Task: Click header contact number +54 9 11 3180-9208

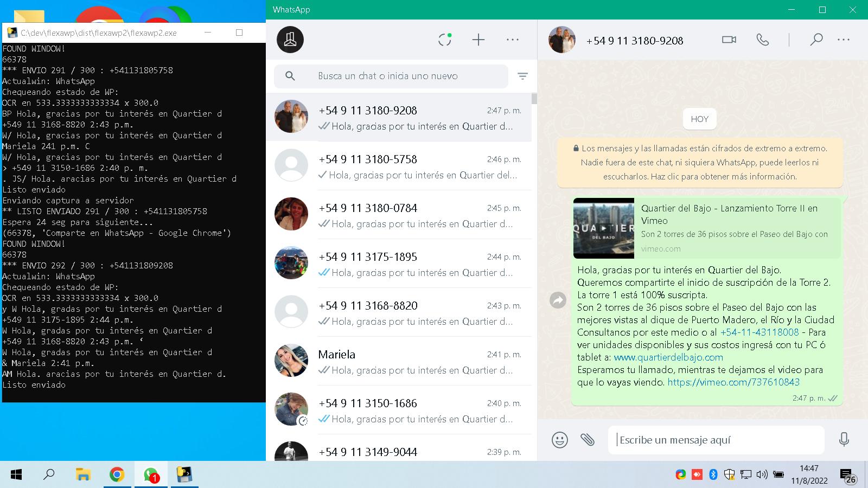Action: click(x=635, y=41)
